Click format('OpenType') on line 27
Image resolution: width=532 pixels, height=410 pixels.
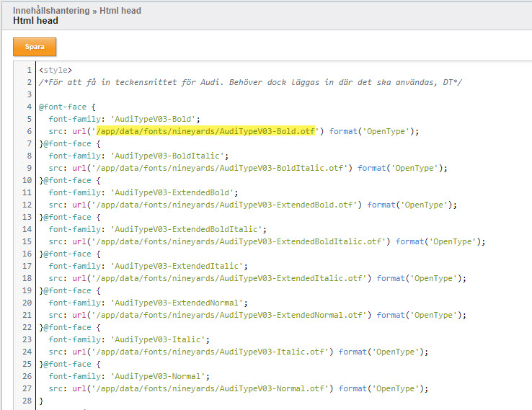381,388
